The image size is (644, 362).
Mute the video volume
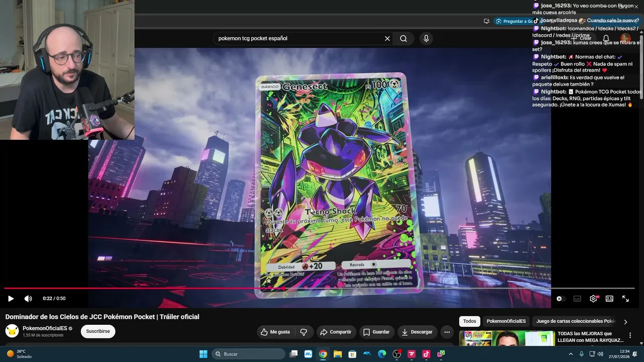(x=28, y=299)
